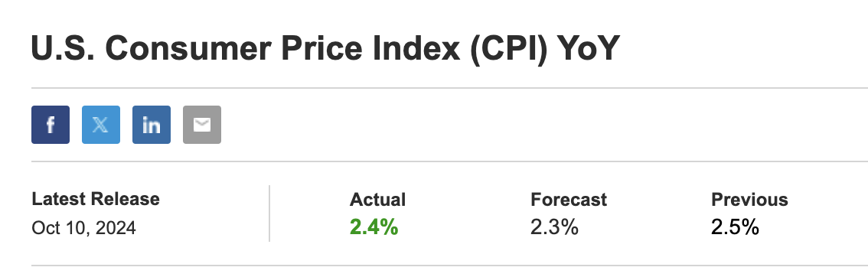
Task: Click the green 2.4% actual value
Action: tap(374, 227)
